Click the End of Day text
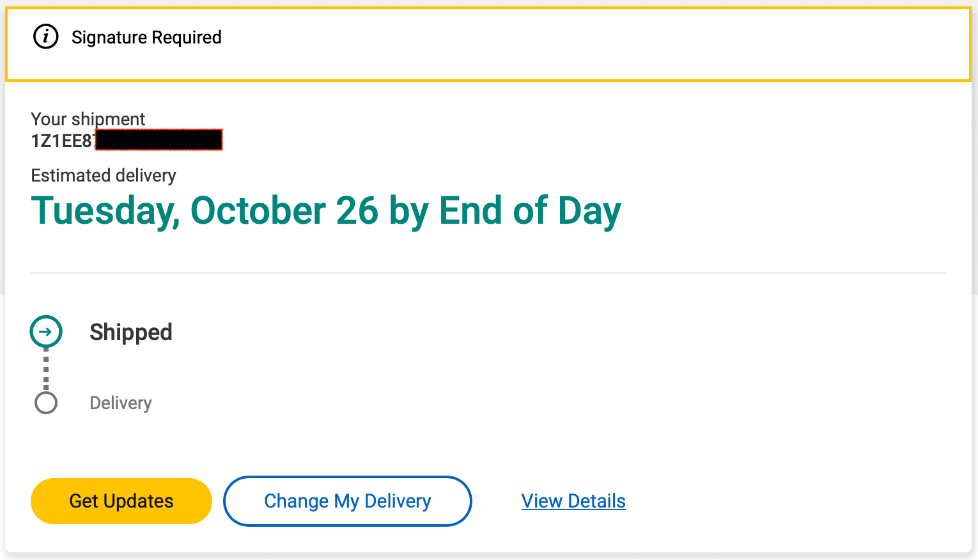 (x=530, y=211)
